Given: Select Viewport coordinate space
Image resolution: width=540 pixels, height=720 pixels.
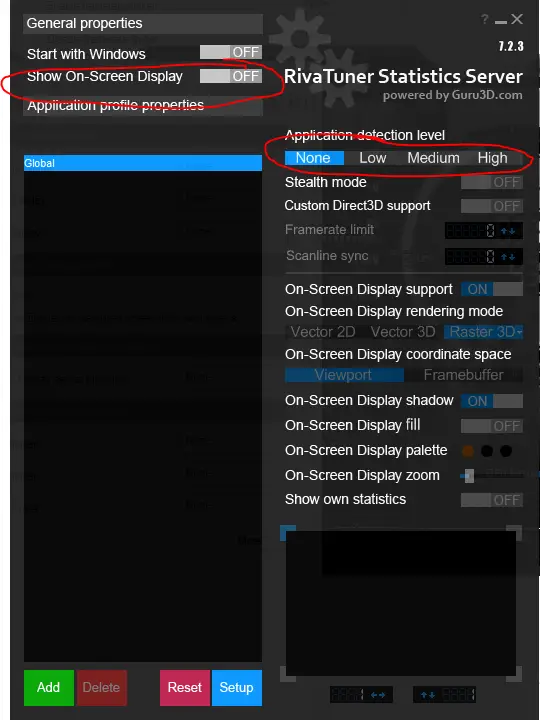Looking at the screenshot, I should (x=344, y=375).
